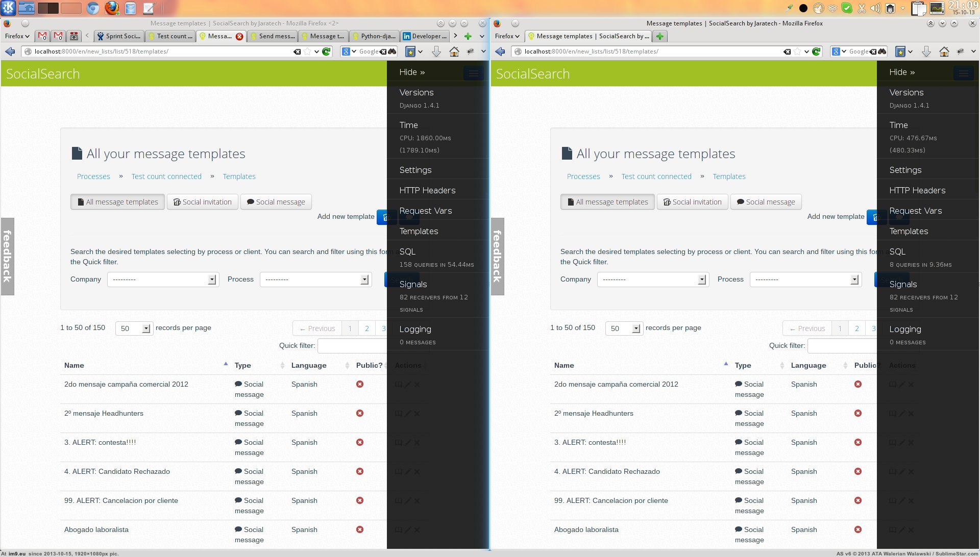Screen dimensions: 980x557
Task: Open Bookmarks menu button in right Firefox
Action: (900, 52)
